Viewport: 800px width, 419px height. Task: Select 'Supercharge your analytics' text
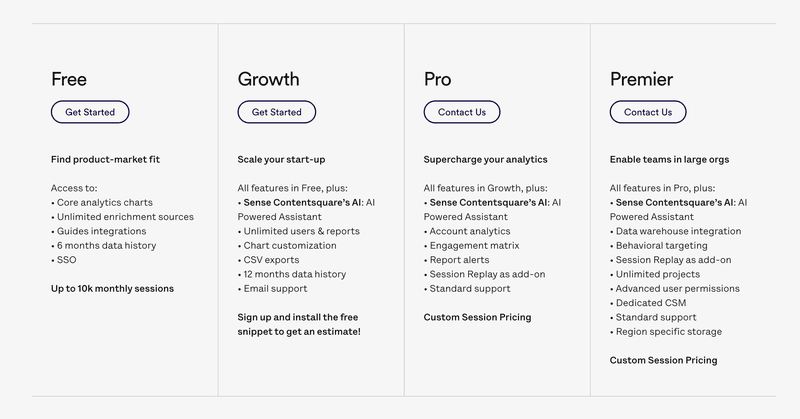coord(485,159)
